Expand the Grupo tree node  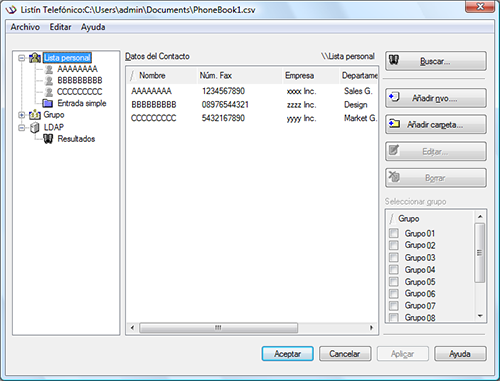[x=22, y=115]
